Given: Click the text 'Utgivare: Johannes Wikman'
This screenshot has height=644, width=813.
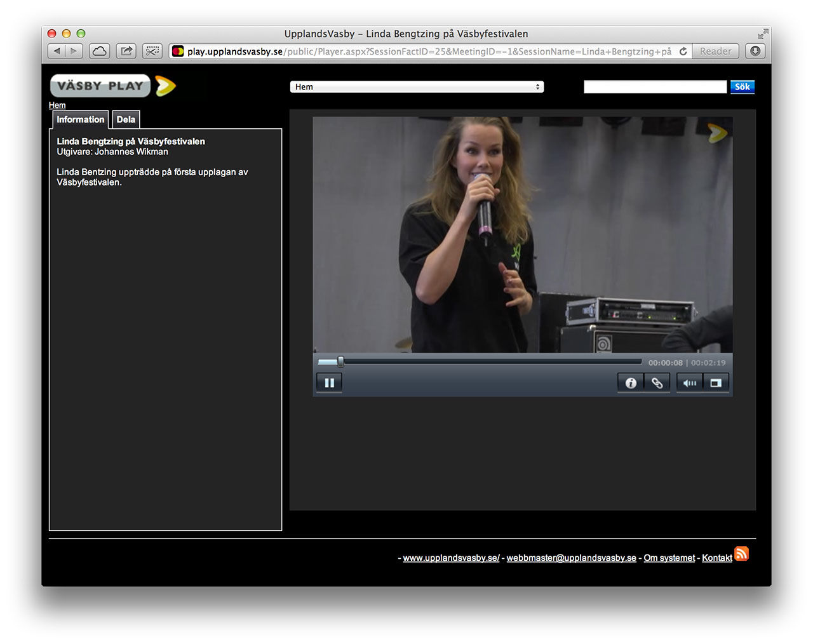Looking at the screenshot, I should click(x=112, y=152).
